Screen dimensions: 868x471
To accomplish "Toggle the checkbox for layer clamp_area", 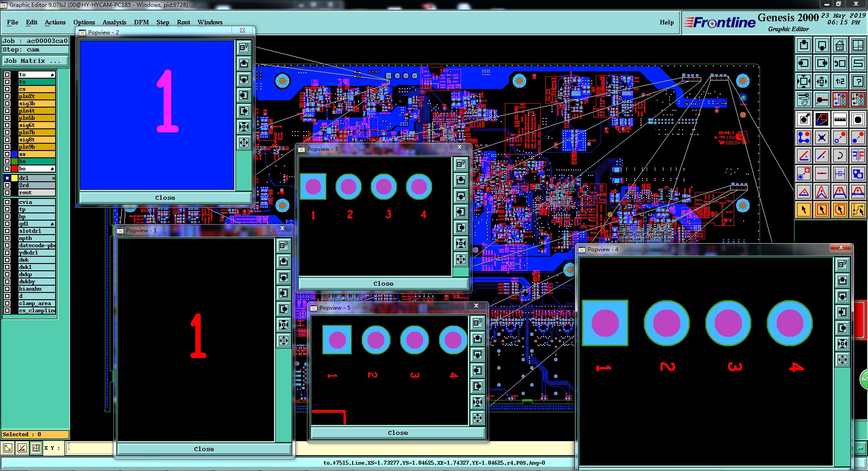I will point(7,303).
